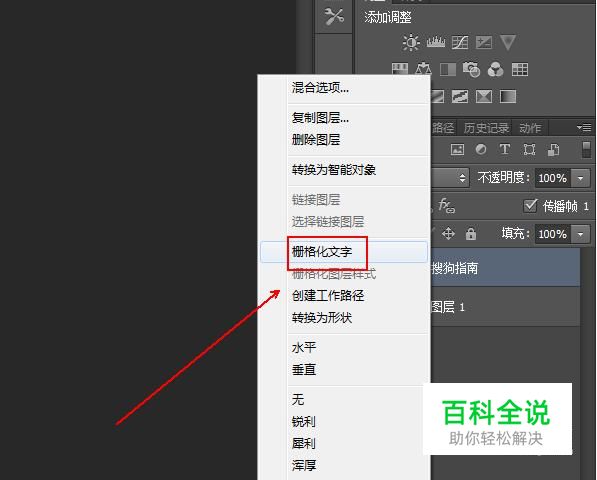Screen dimensions: 597x480
Task: Expand the 不透明度 slider arrow
Action: [x=581, y=178]
